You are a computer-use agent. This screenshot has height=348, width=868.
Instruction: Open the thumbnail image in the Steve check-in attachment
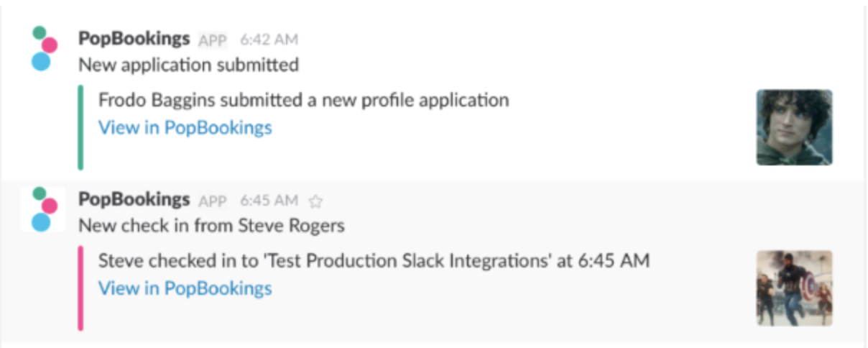coord(794,288)
